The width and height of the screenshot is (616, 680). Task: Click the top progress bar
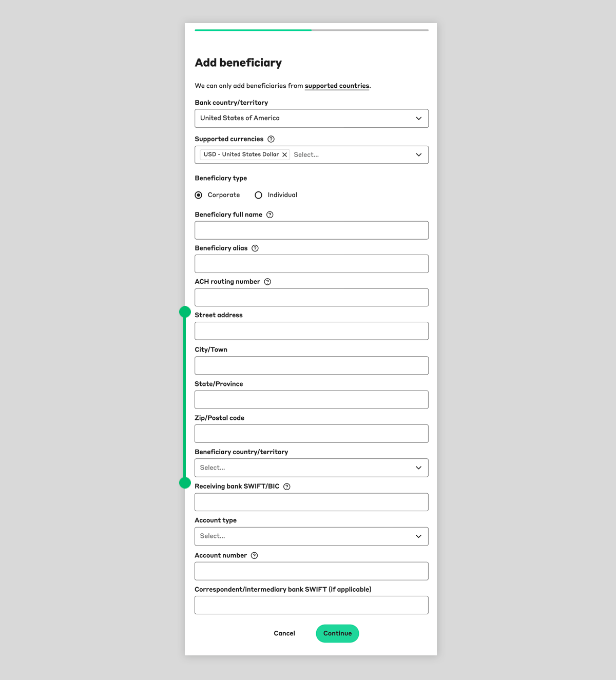click(x=312, y=30)
